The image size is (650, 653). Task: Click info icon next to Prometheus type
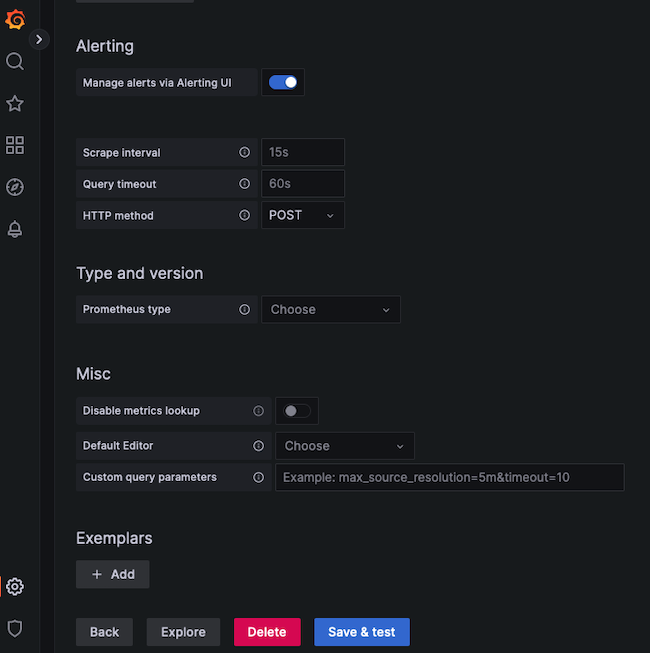[x=244, y=310]
